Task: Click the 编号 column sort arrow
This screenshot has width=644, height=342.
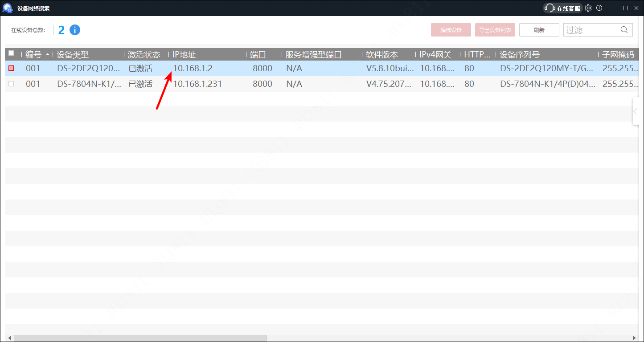Action: point(48,55)
